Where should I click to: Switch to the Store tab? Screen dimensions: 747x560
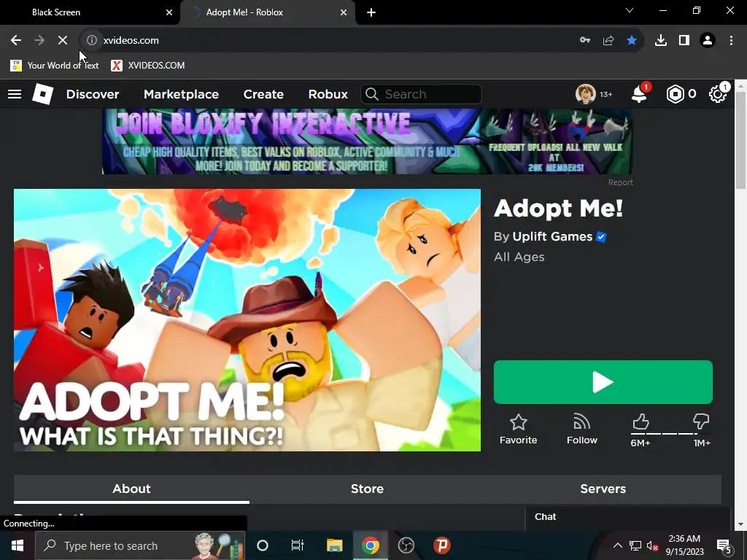tap(368, 489)
